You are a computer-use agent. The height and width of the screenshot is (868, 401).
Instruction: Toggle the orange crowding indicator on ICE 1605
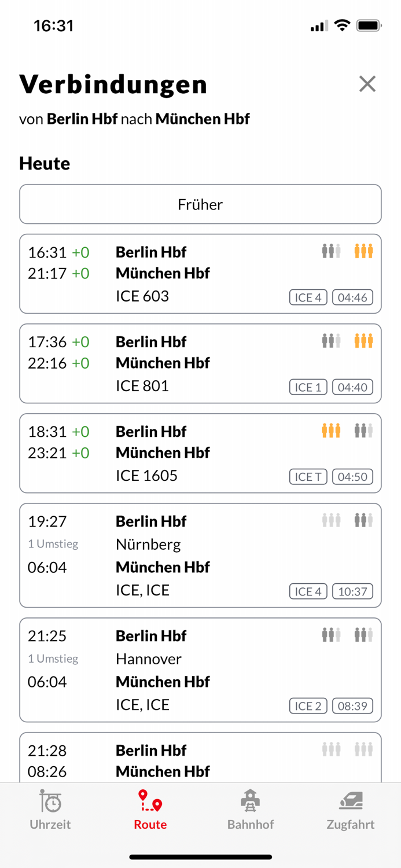tap(330, 431)
